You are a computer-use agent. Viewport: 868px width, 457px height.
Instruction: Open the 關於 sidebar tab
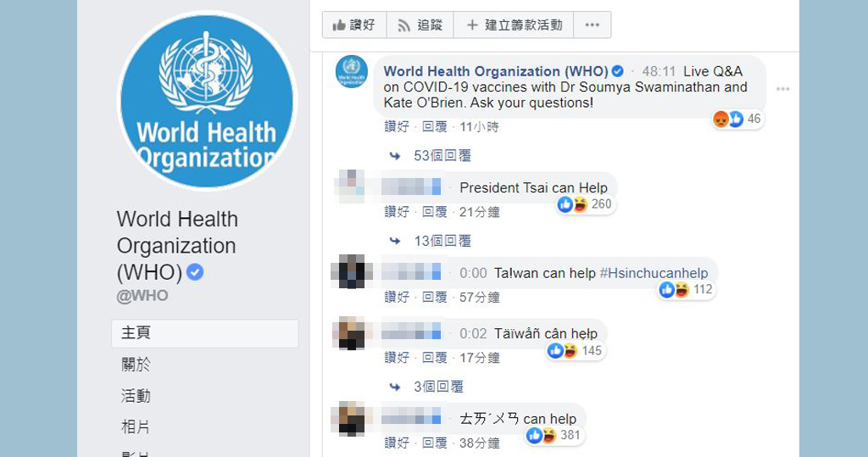(136, 364)
